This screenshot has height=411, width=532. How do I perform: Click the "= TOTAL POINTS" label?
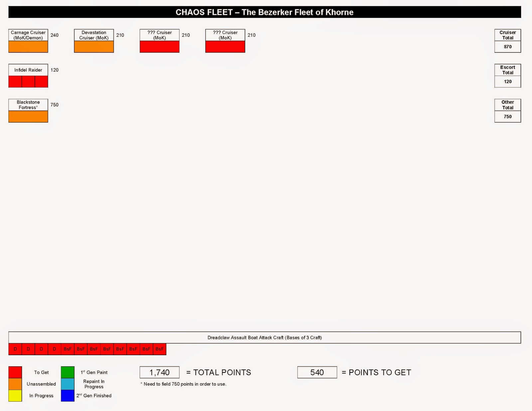click(x=218, y=372)
